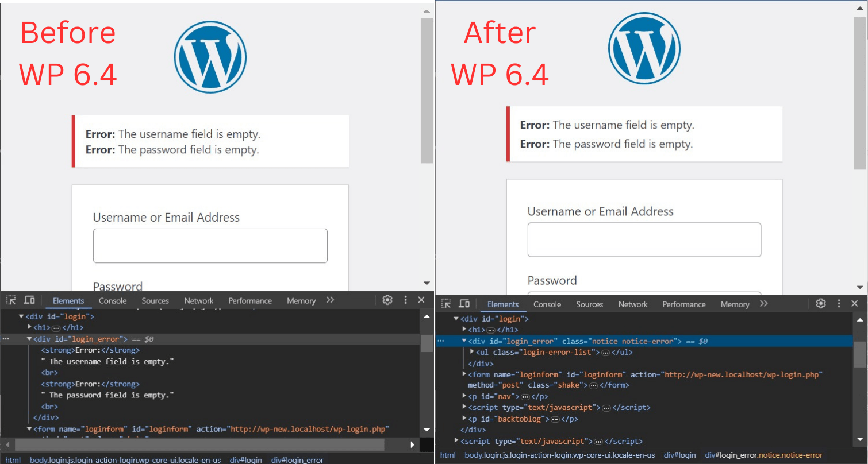This screenshot has height=464, width=868.
Task: Click the ellipsis beside the login_error div in After DevTools
Action: pyautogui.click(x=441, y=341)
